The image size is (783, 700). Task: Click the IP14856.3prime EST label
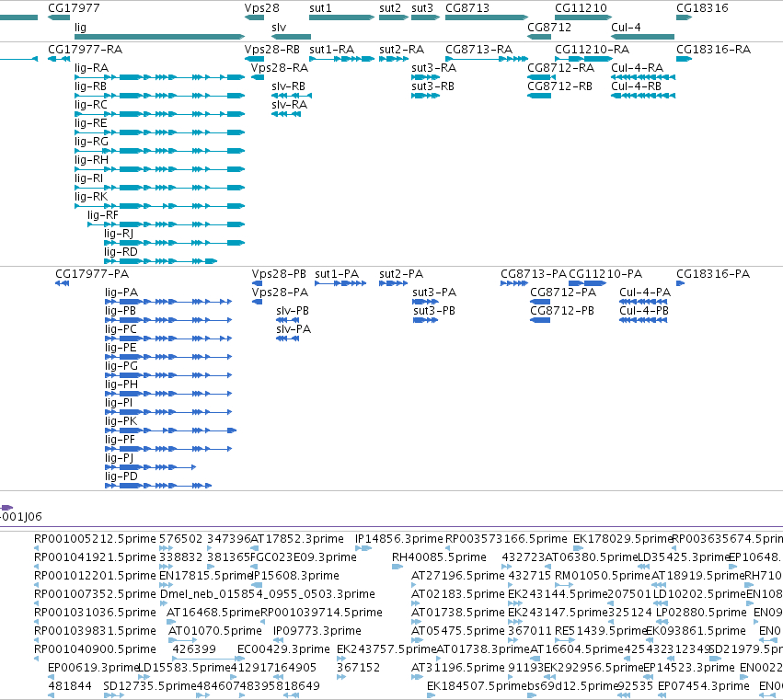click(399, 539)
